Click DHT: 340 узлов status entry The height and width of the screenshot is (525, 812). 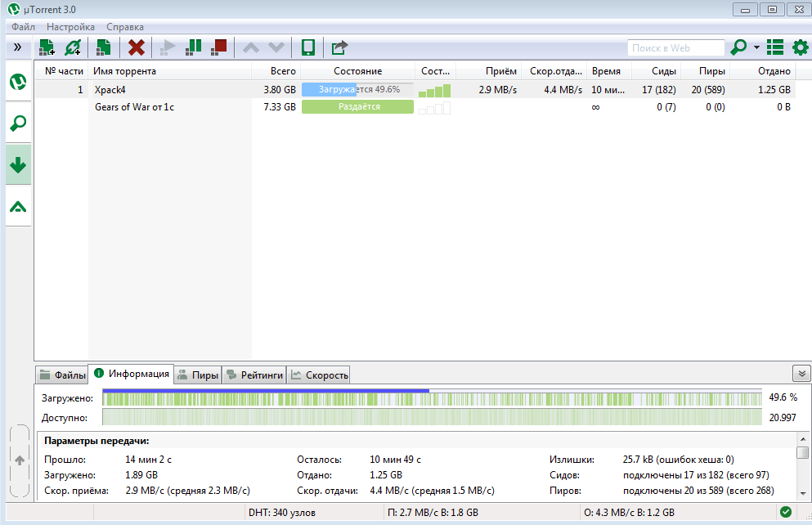point(282,513)
